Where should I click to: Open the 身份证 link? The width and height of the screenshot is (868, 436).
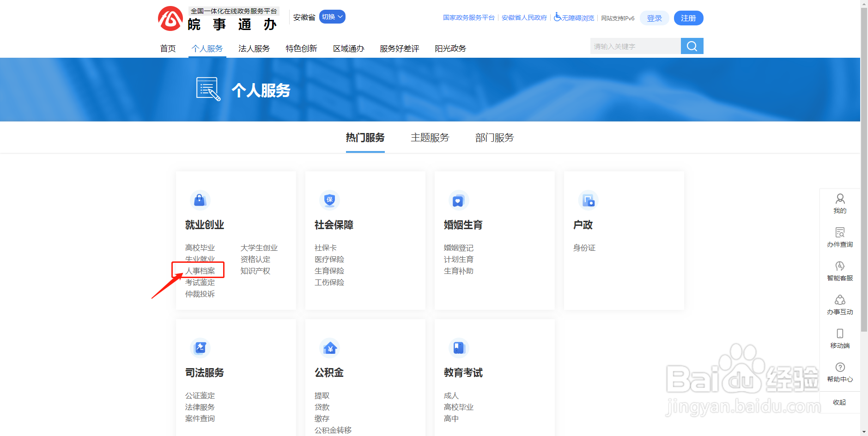[584, 248]
